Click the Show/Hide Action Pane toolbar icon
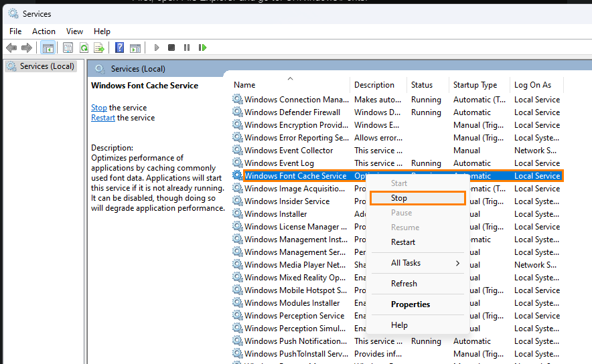Viewport: 592px width, 364px height. tap(135, 48)
